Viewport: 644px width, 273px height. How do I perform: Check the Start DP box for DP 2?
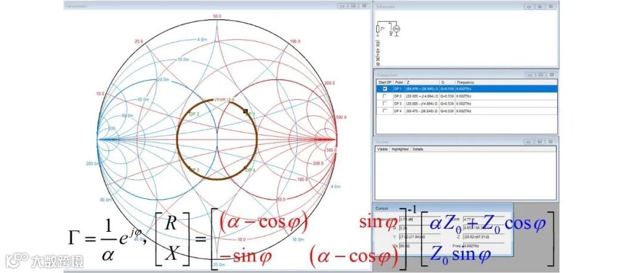(x=385, y=96)
